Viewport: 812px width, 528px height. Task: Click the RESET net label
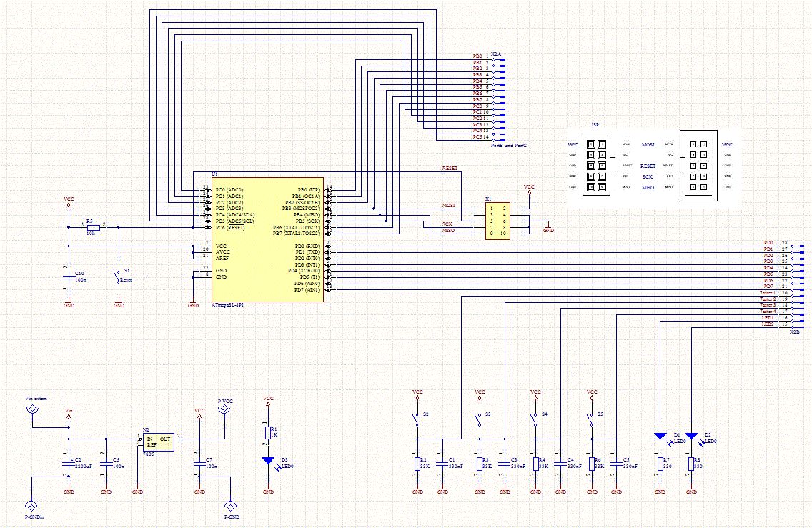450,168
